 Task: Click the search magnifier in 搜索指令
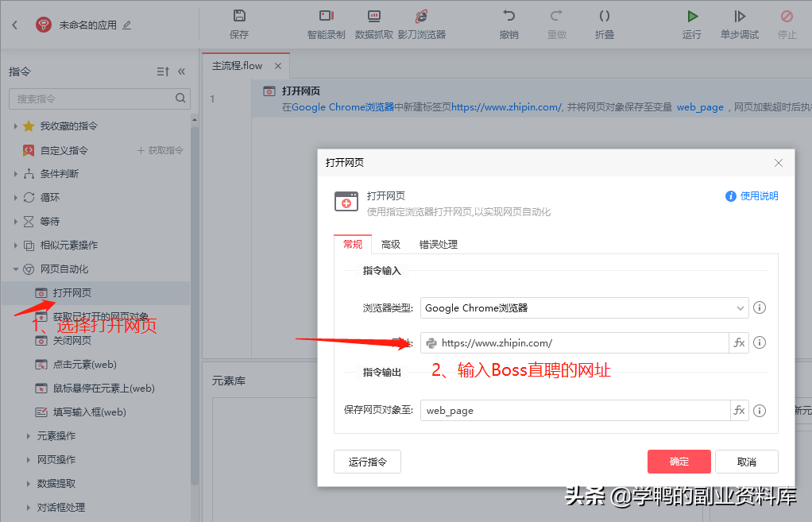180,98
